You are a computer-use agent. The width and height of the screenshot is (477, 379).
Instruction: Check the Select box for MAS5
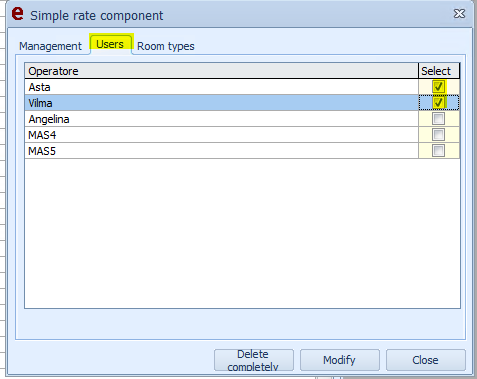pos(438,150)
